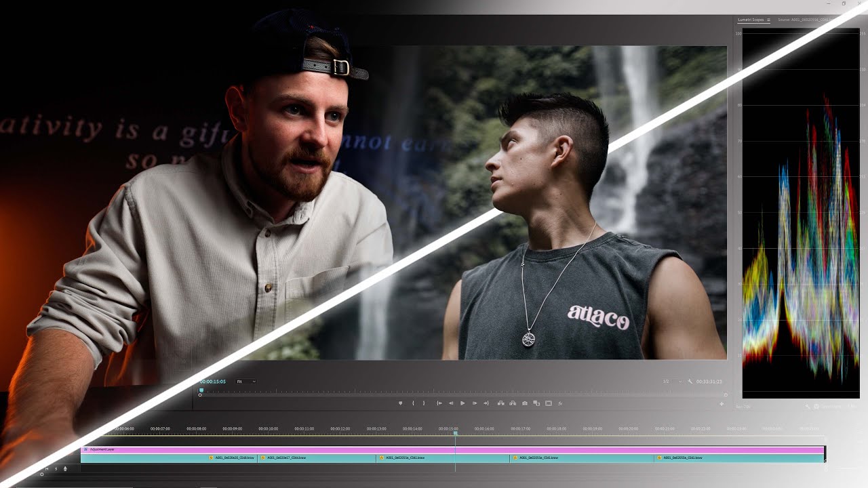Image resolution: width=868 pixels, height=488 pixels.
Task: Click the Mark Out bracket icon
Action: [424, 403]
